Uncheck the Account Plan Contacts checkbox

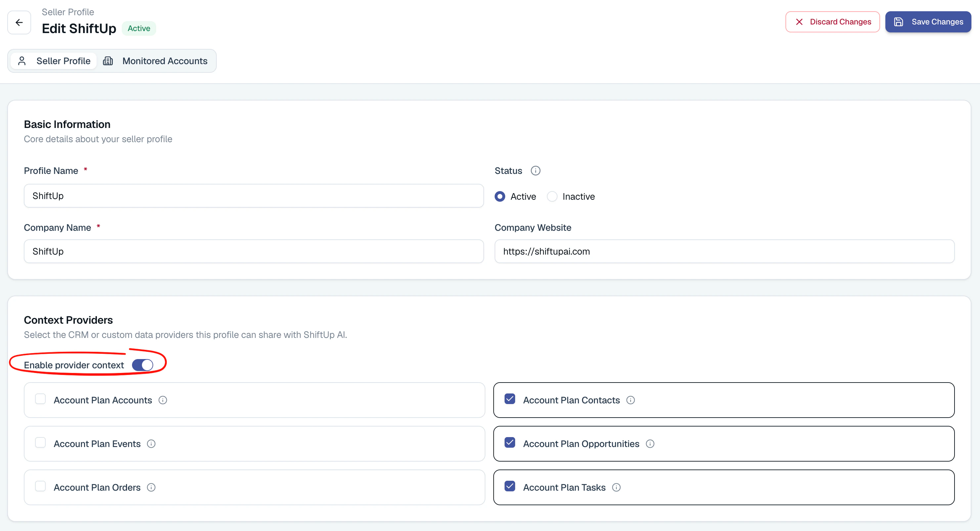510,399
